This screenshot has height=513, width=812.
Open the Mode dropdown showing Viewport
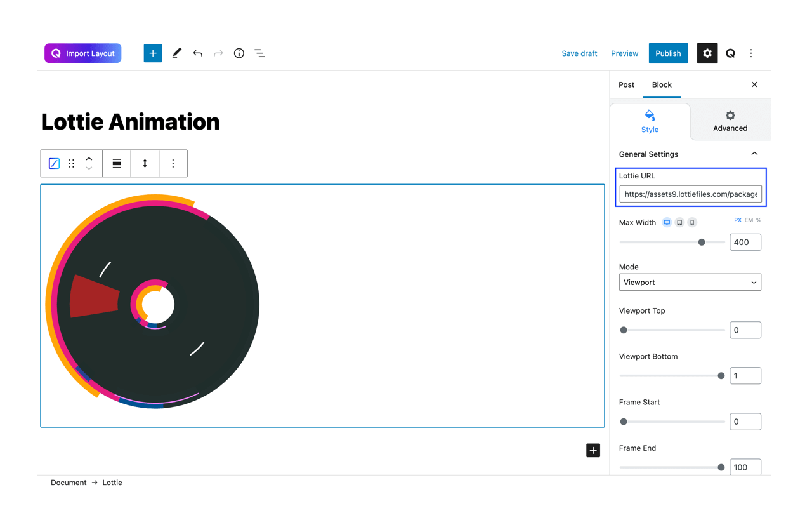690,283
